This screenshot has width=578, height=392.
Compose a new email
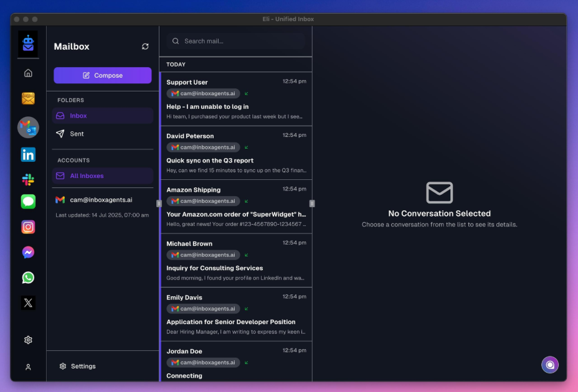(103, 75)
